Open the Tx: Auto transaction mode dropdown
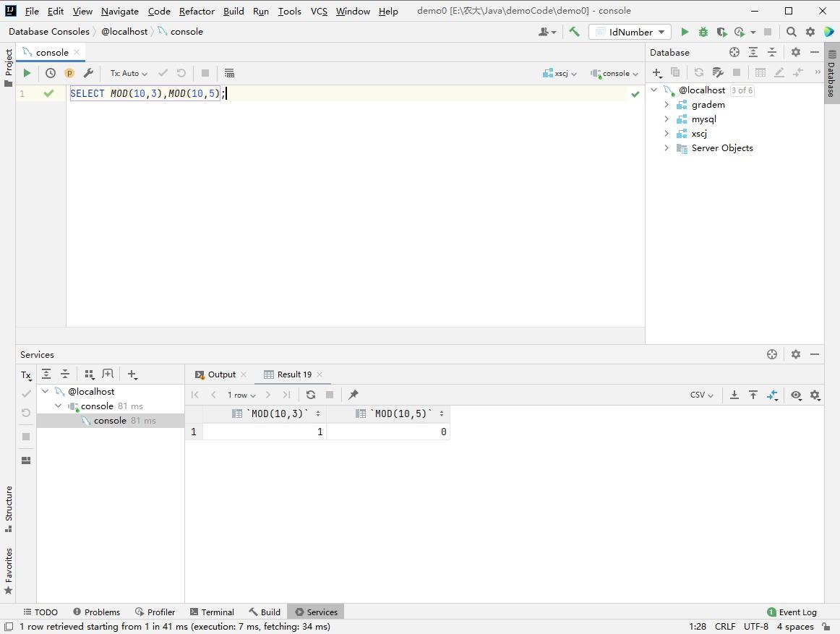 pos(129,73)
